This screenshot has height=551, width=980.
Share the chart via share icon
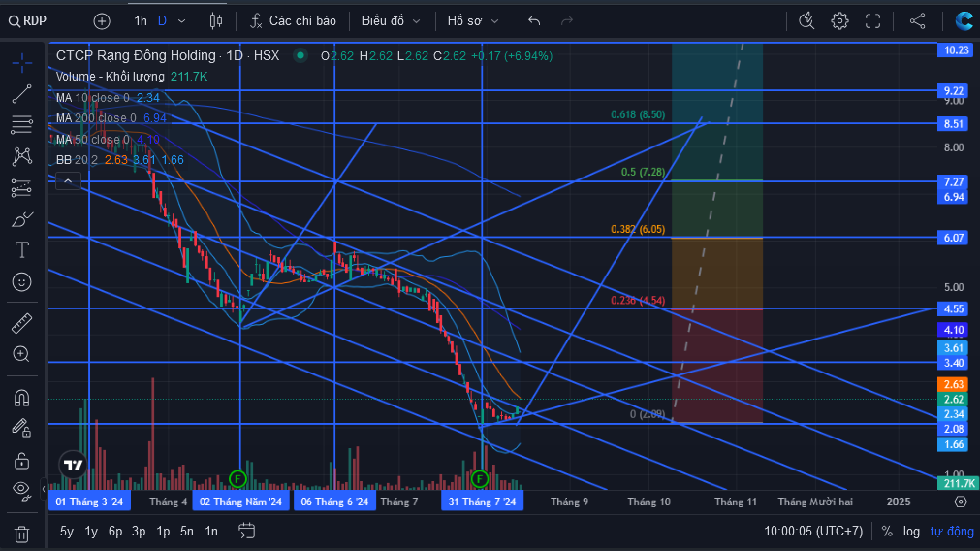(918, 21)
